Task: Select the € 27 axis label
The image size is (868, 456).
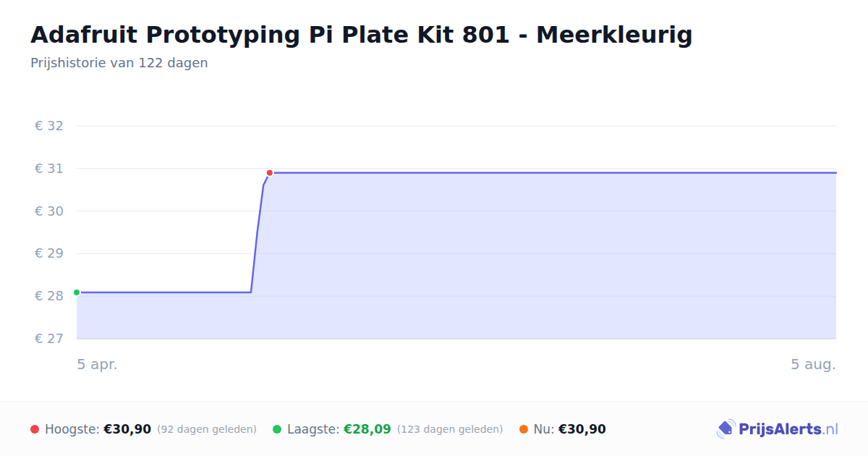Action: 49,339
